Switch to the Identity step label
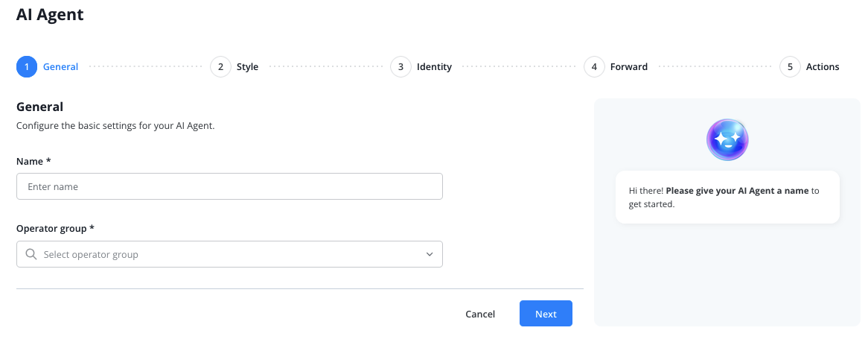Image resolution: width=868 pixels, height=351 pixels. 434,67
